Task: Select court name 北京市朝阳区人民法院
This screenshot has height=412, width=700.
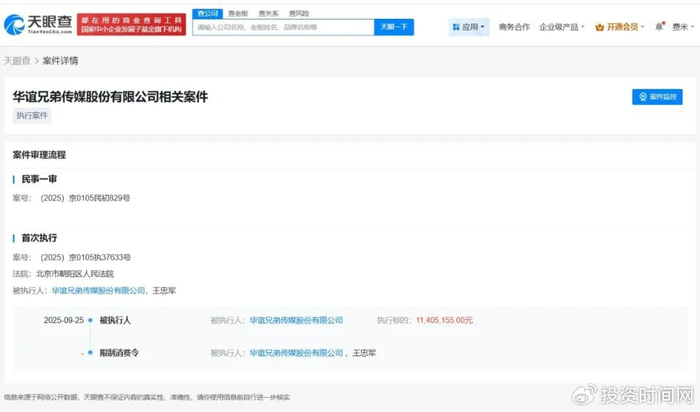Action: click(x=75, y=274)
